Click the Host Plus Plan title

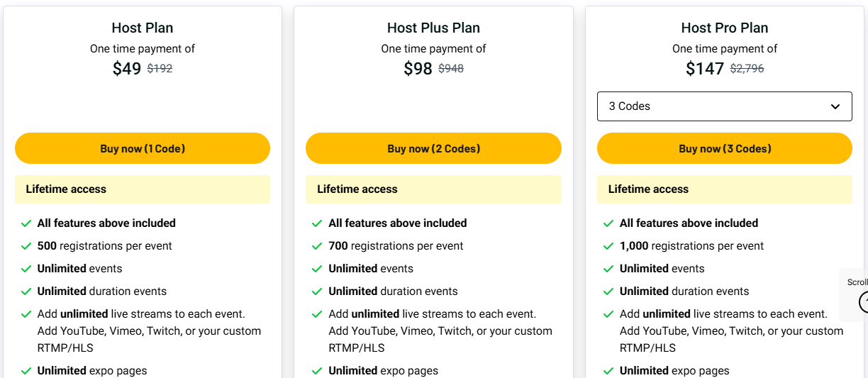click(x=433, y=28)
